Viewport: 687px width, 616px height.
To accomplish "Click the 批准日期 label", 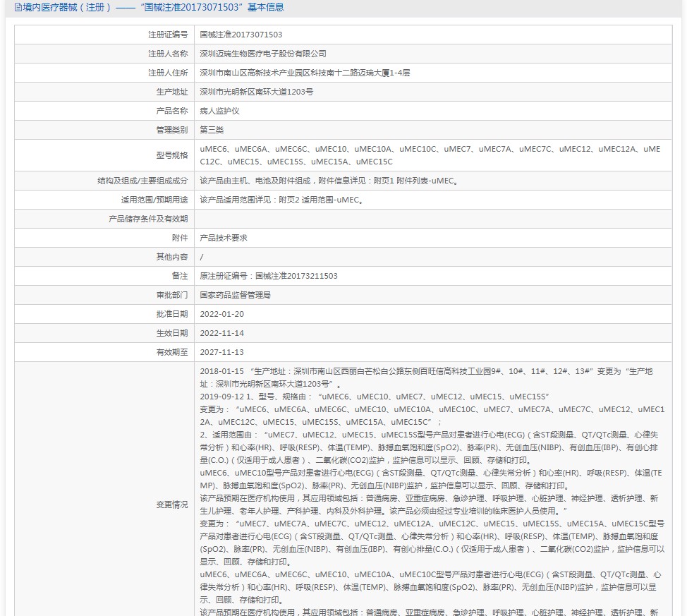I will pos(172,314).
